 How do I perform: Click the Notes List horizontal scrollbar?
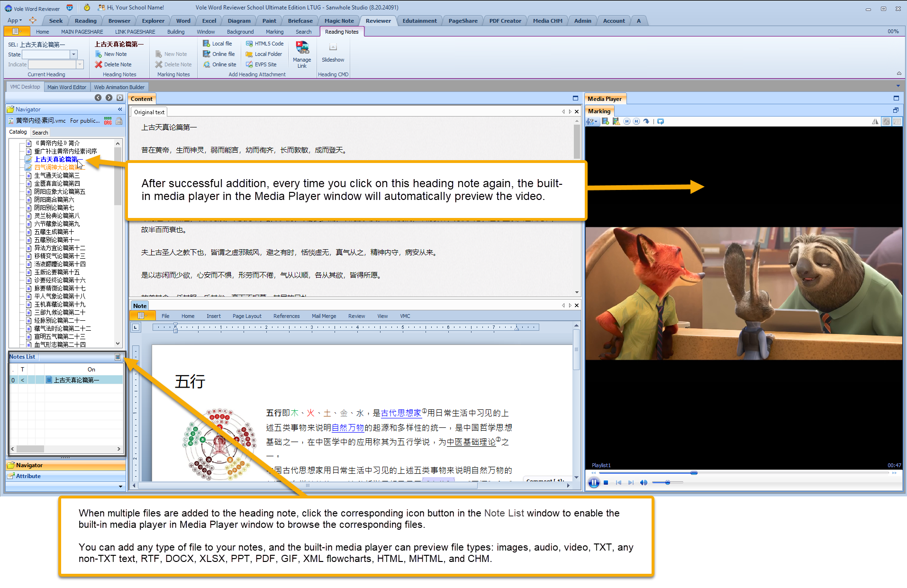click(x=65, y=449)
